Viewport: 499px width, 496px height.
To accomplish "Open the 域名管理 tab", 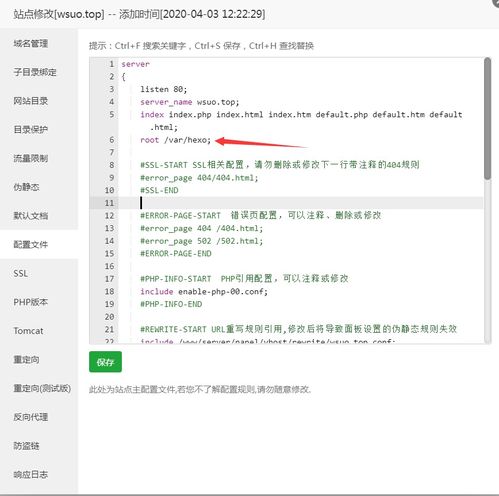I will coord(31,43).
